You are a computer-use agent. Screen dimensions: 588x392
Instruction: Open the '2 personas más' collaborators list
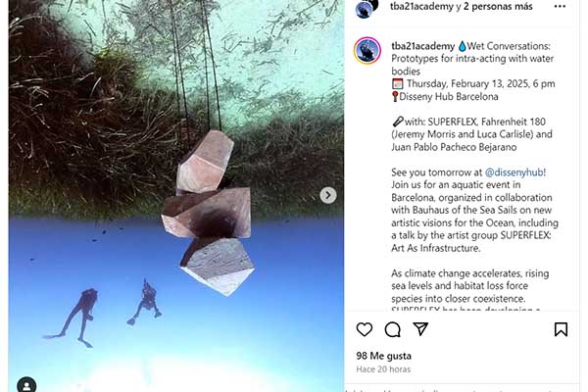click(x=498, y=7)
